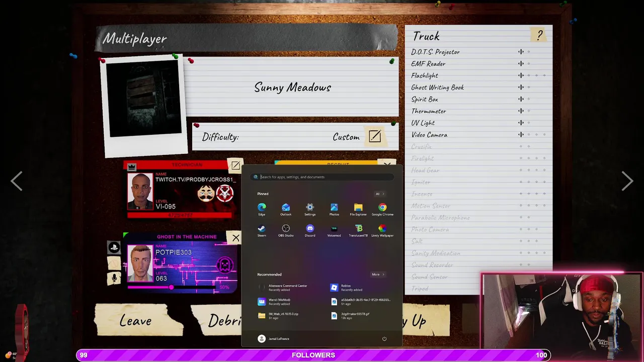Expand All pinned apps list
644x362 pixels.
coord(379,194)
